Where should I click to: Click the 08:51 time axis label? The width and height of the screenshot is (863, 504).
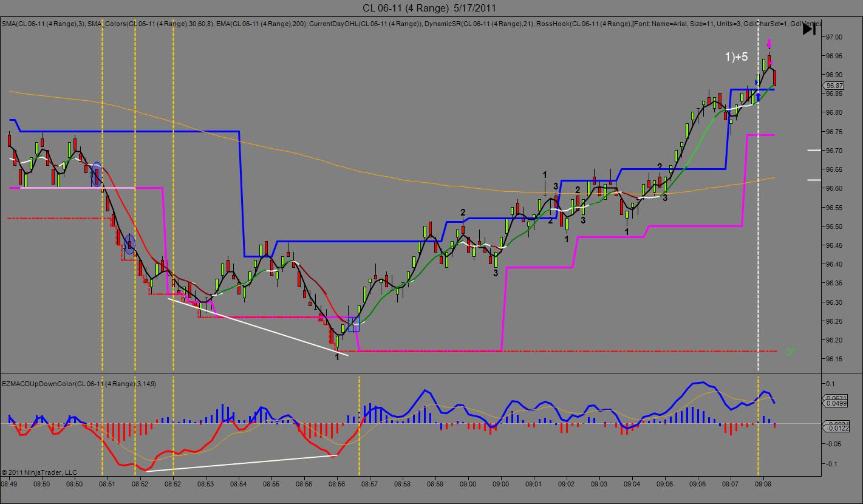[107, 484]
